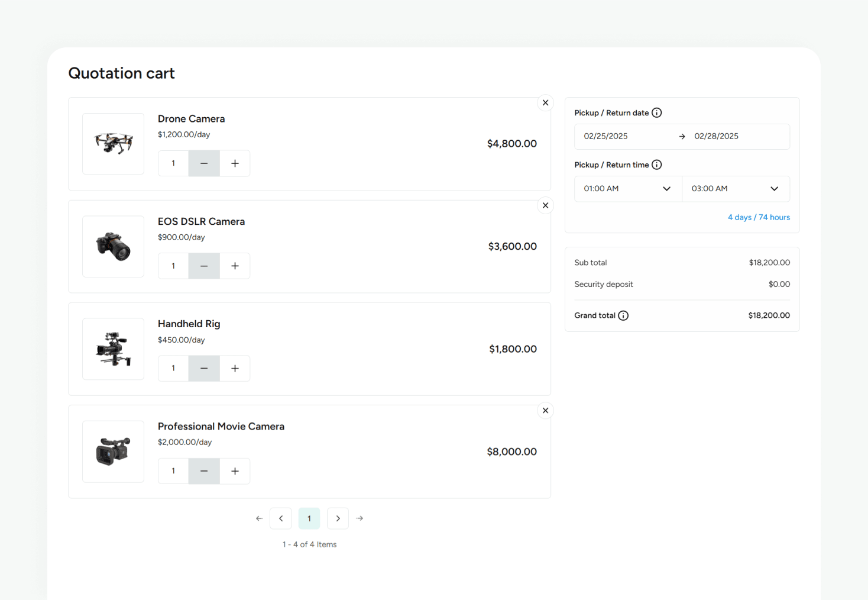Click the Professional Movie Camera quantity field
868x600 pixels.
173,471
